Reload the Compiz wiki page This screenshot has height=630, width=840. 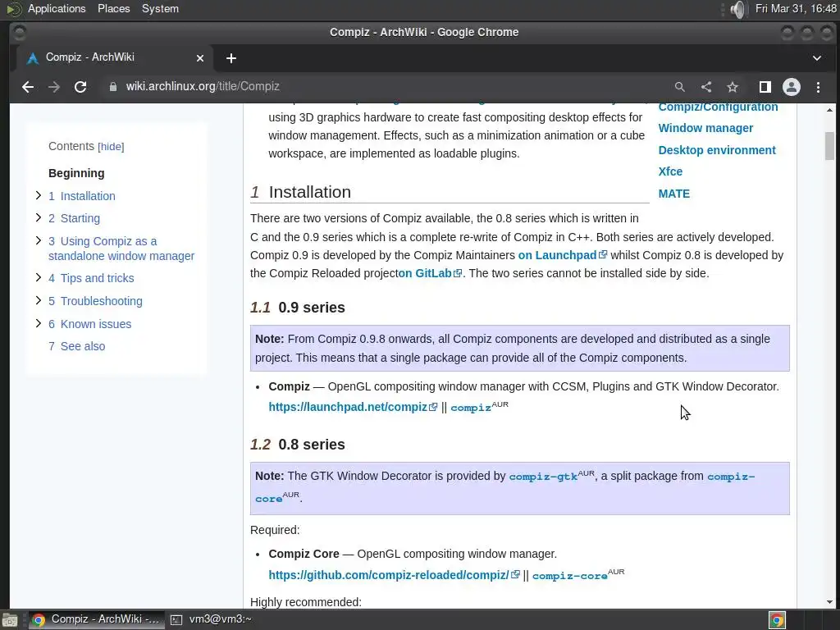click(x=80, y=87)
